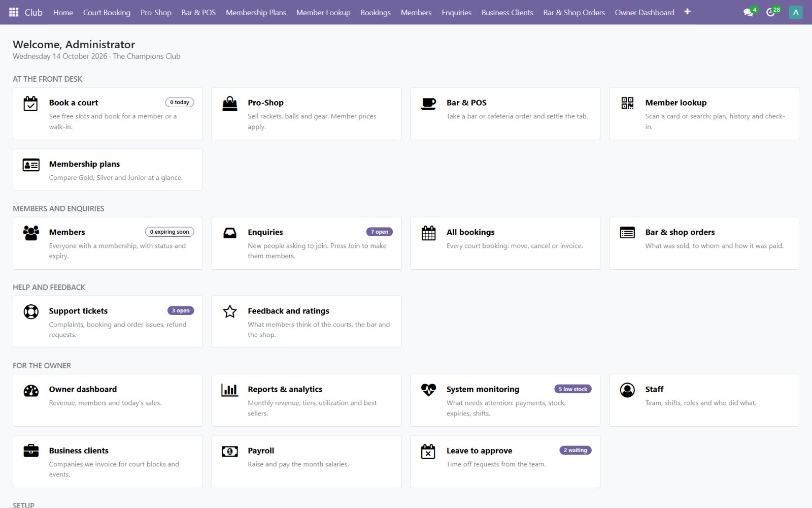Click the All bookings calendar grid icon

click(x=428, y=233)
